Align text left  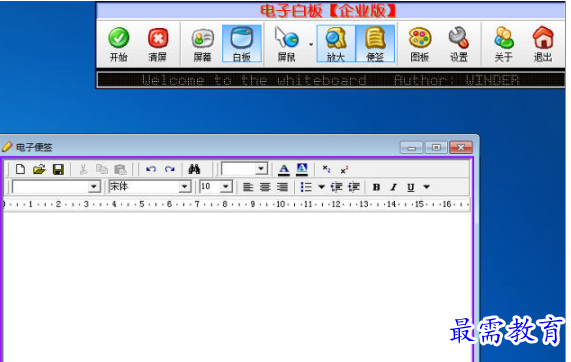[248, 187]
